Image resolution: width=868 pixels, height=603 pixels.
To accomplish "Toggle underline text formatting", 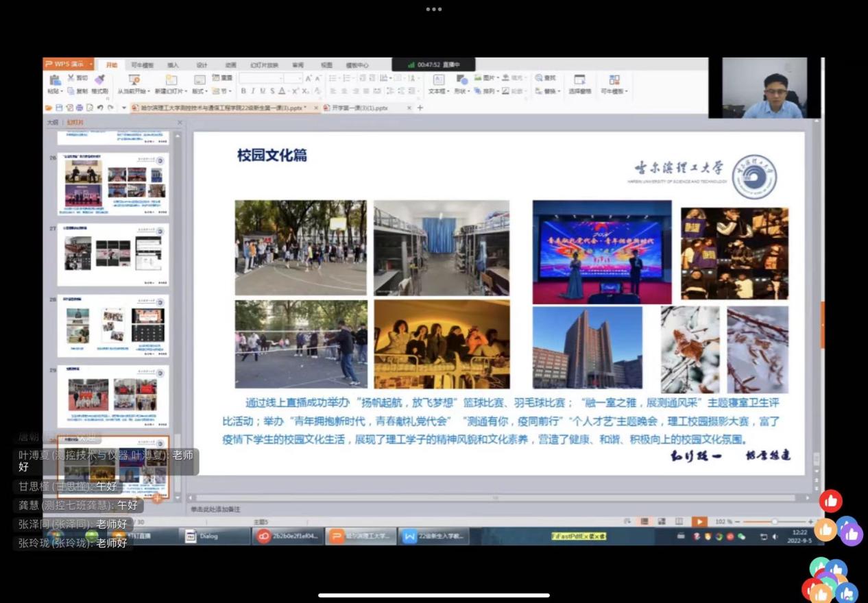I will [262, 91].
